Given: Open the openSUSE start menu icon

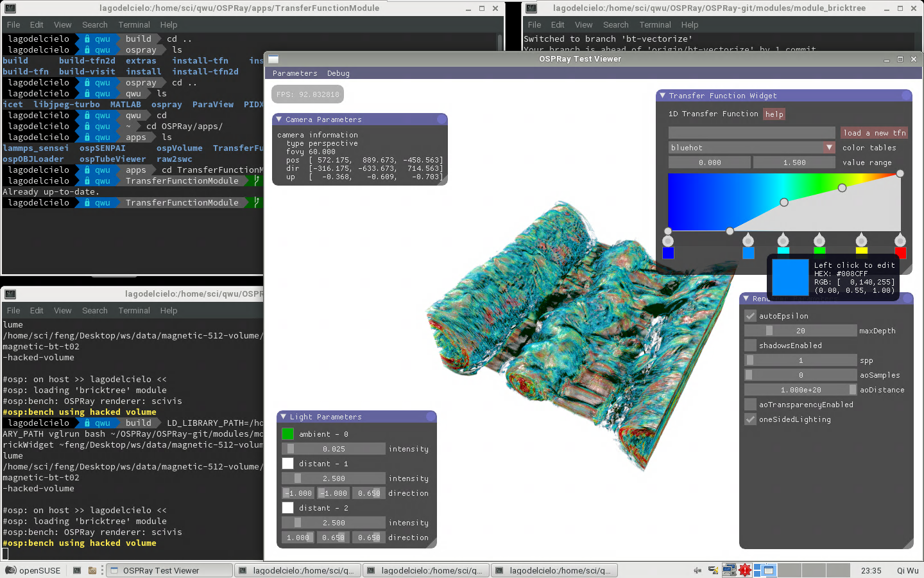Looking at the screenshot, I should tap(11, 570).
